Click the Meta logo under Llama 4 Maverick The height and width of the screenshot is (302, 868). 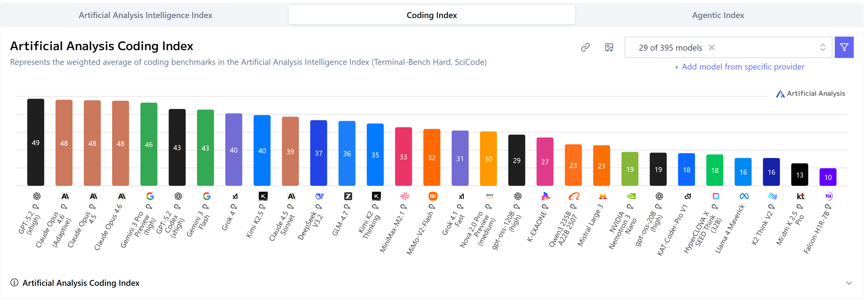coord(744,196)
